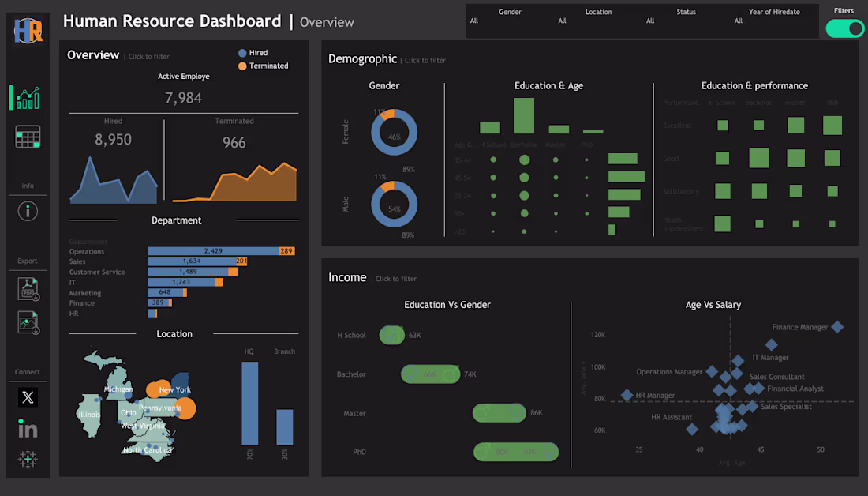Click the Master 86K income pill
This screenshot has width=868, height=496.
[x=499, y=413]
